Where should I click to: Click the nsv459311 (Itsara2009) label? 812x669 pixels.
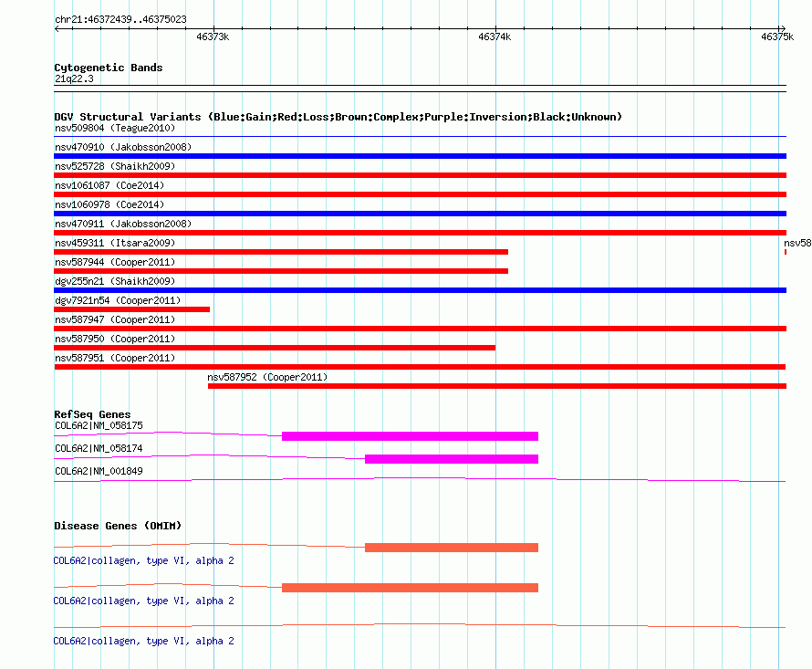[115, 243]
